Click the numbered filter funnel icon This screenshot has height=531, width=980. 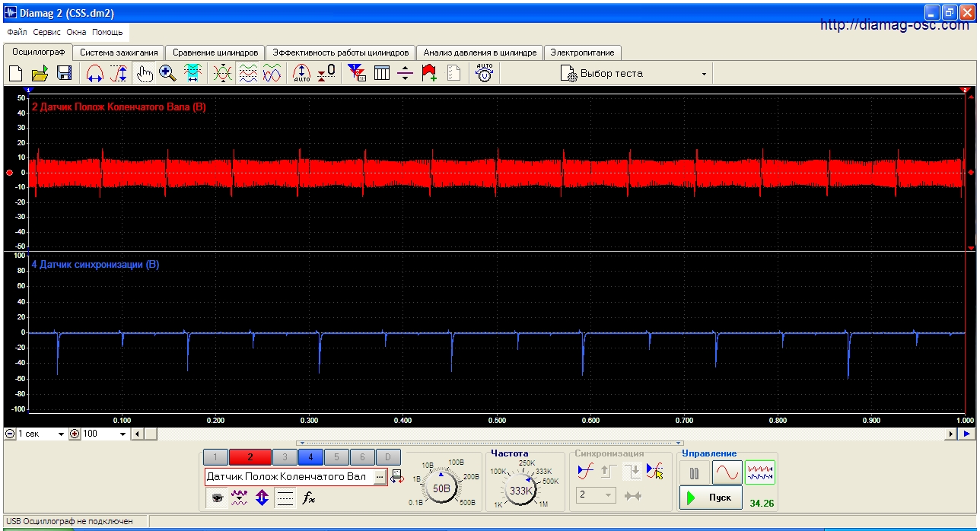pos(356,74)
